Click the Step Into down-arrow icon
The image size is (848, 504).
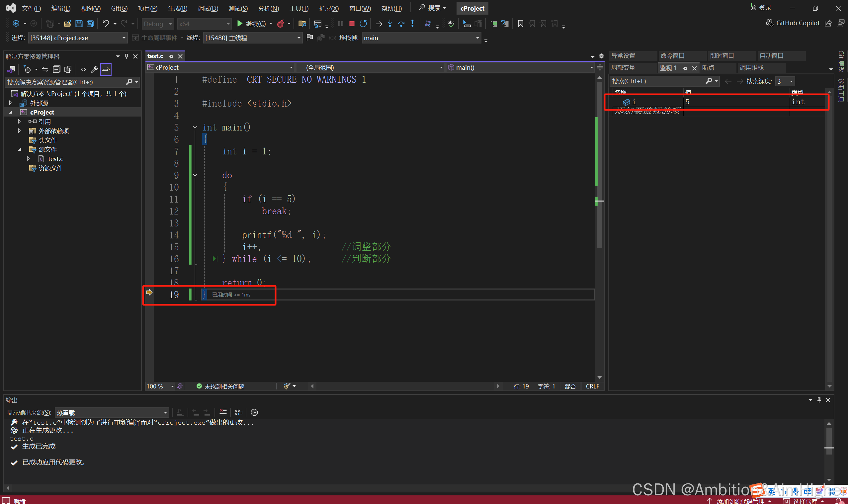click(390, 24)
